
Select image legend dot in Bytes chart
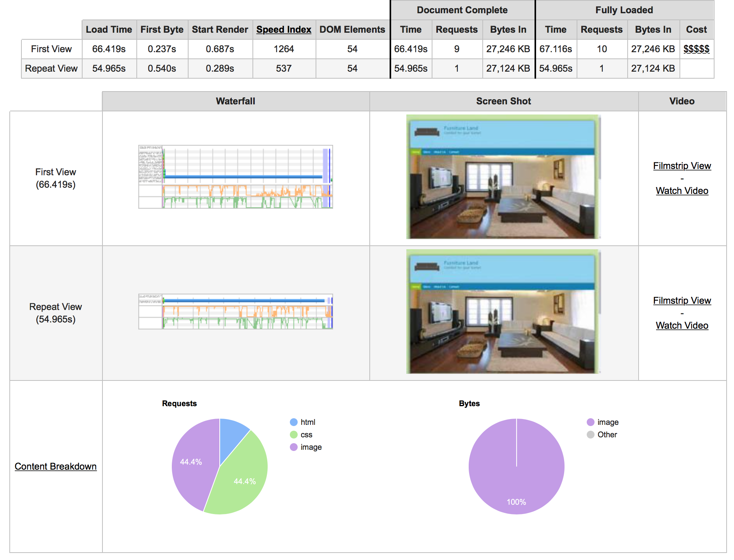[591, 422]
